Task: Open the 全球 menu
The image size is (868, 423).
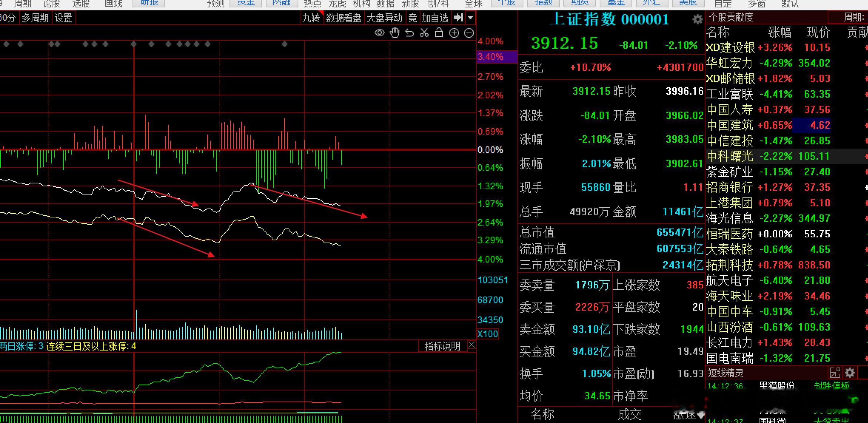Action: [x=473, y=4]
